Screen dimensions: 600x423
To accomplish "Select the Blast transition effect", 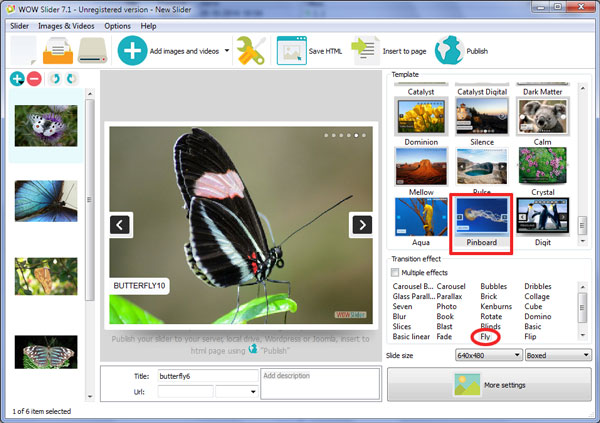I will (444, 327).
